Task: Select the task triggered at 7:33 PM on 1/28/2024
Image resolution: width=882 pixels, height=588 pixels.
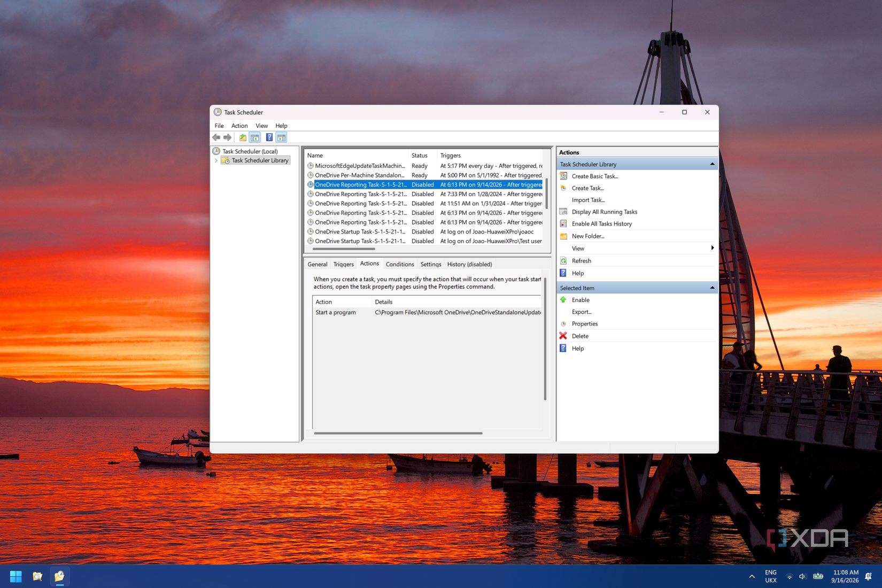Action: [424, 194]
